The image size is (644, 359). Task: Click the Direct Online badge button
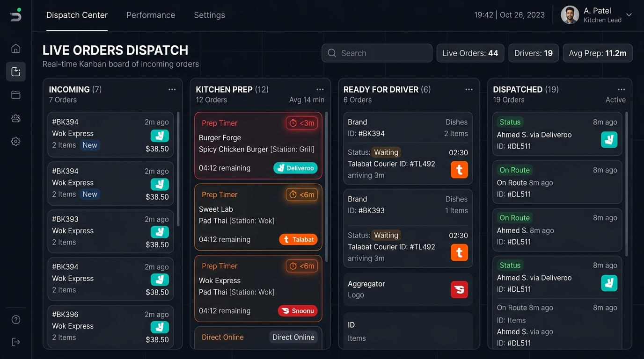[293, 337]
